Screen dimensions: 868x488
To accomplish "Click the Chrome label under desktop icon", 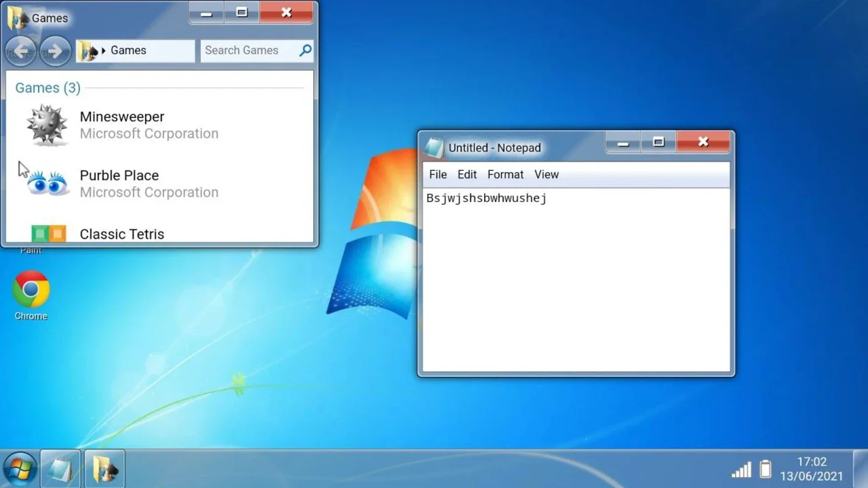I will click(x=31, y=316).
